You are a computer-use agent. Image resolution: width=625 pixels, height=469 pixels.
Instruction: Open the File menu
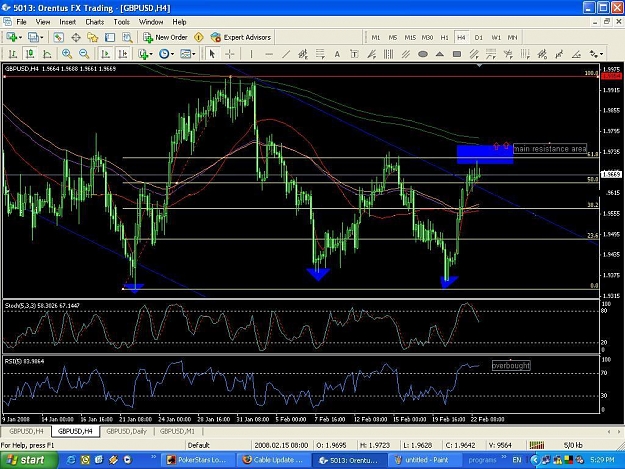pos(21,22)
